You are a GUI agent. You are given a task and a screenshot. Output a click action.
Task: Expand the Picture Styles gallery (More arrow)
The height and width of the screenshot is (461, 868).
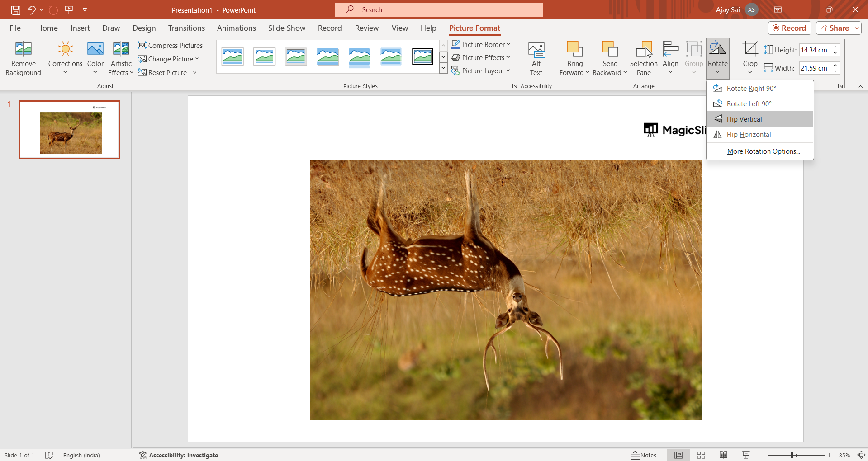[x=443, y=68]
